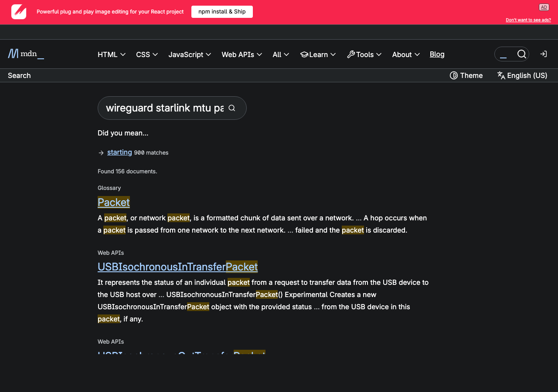558x392 pixels.
Task: Open the Packet glossary result
Action: point(114,202)
